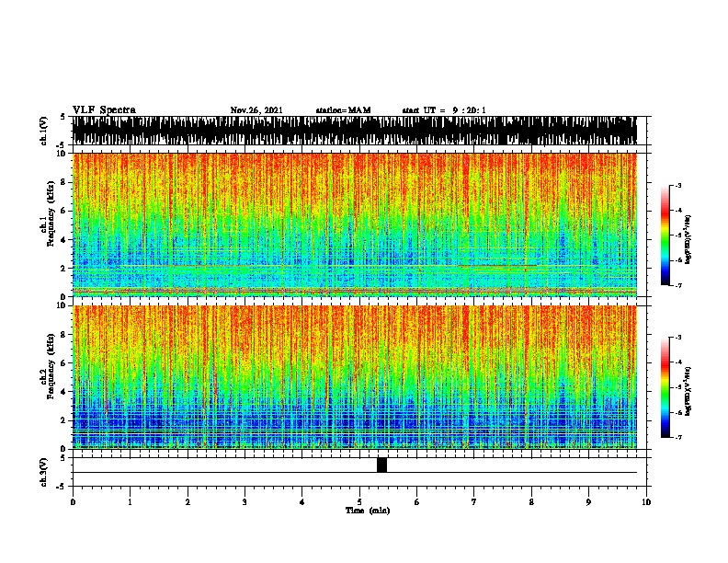Image resolution: width=728 pixels, height=563 pixels.
Task: Click the ch.2 colorbar log(PSD) label
Action: tap(688, 391)
